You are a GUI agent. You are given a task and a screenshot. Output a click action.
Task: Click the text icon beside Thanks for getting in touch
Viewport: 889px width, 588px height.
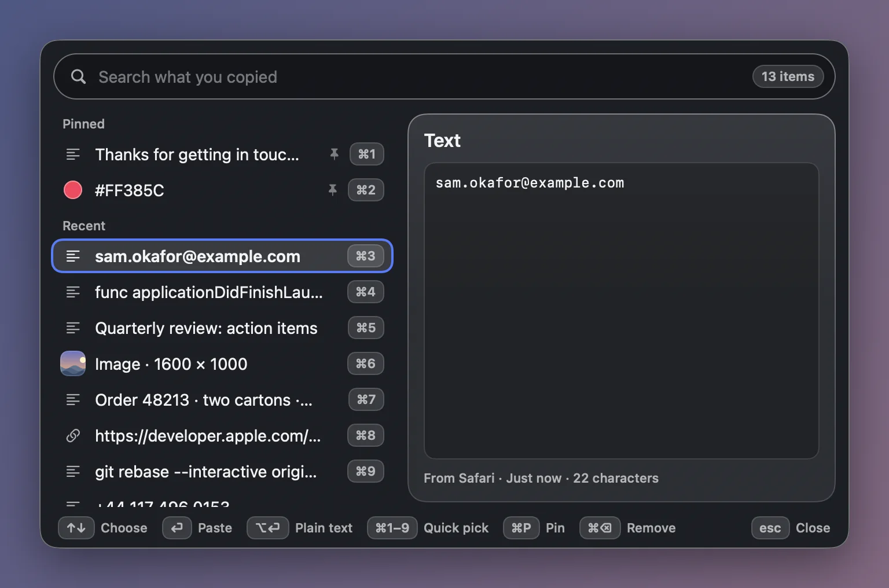(73, 154)
